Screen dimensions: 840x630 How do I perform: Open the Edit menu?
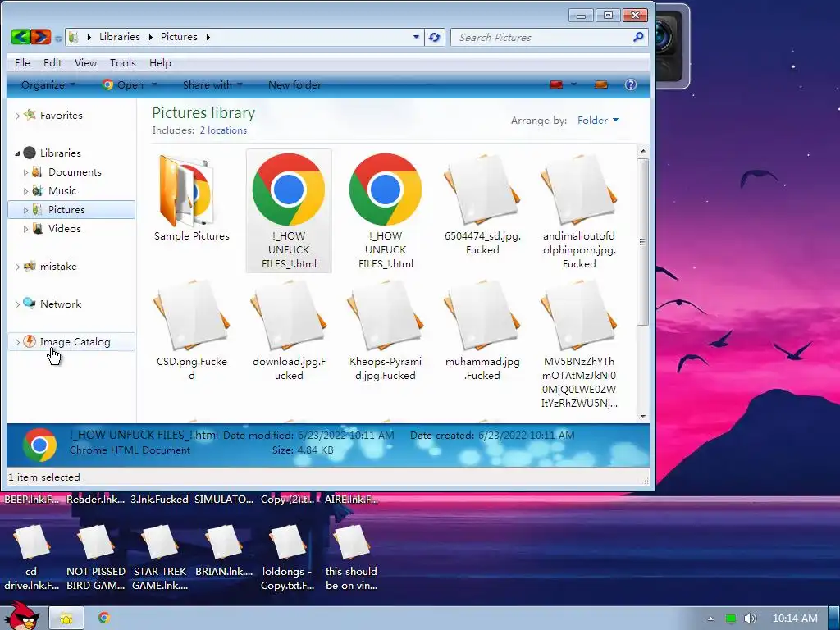52,62
